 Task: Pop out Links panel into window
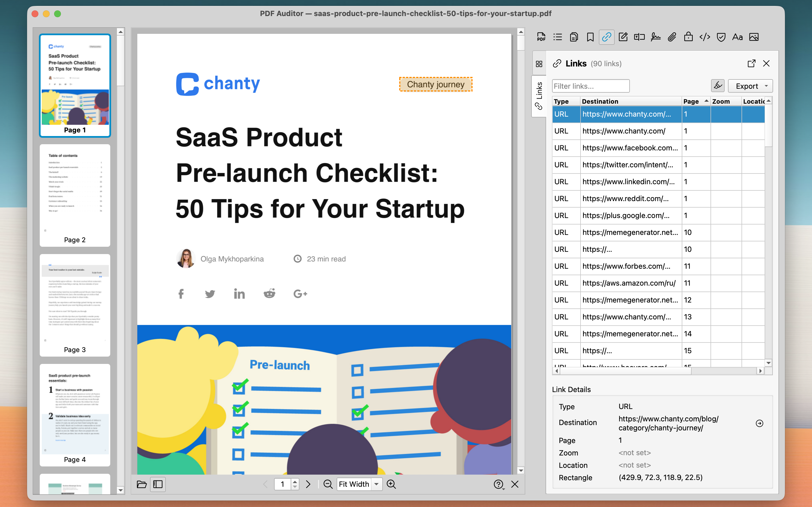(751, 63)
